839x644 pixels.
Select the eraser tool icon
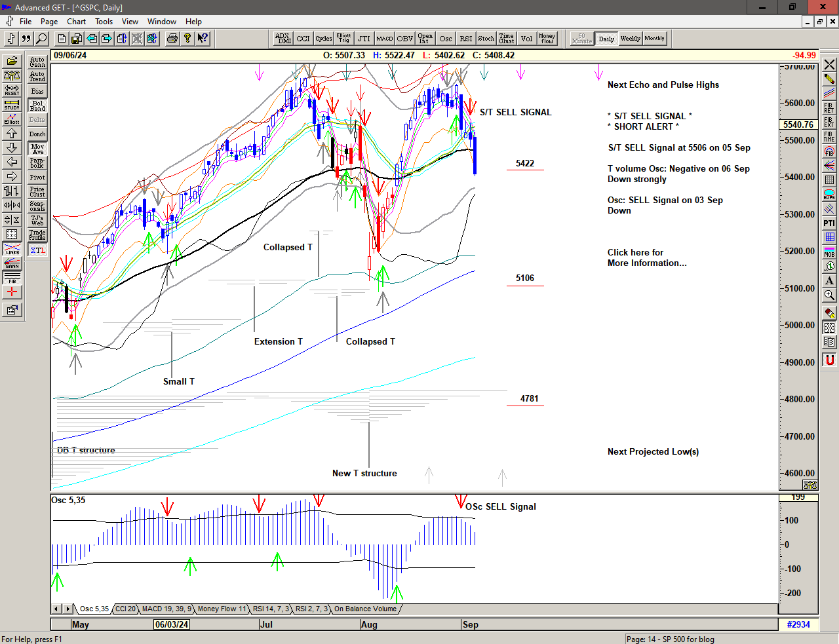pyautogui.click(x=829, y=313)
